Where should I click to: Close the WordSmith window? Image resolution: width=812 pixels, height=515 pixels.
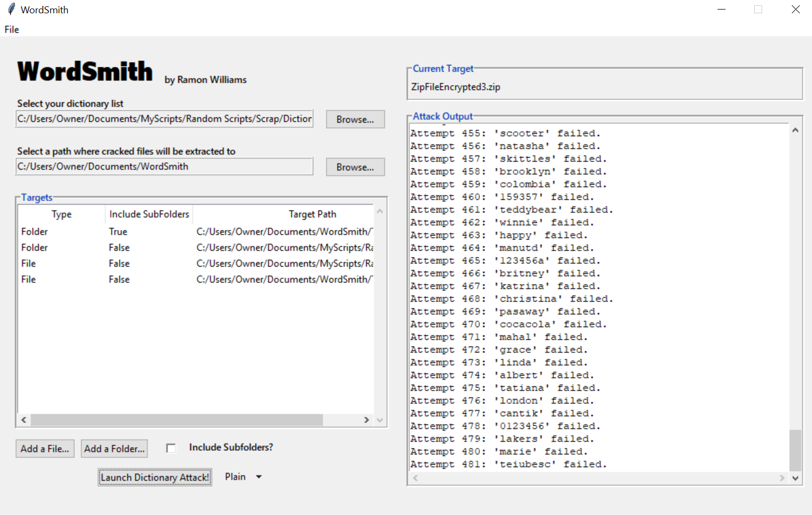(796, 10)
